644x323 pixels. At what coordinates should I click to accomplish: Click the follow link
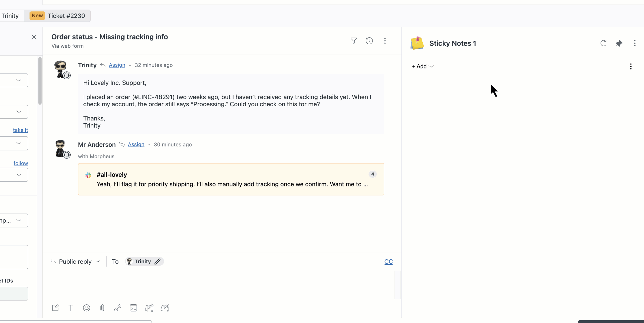21,163
